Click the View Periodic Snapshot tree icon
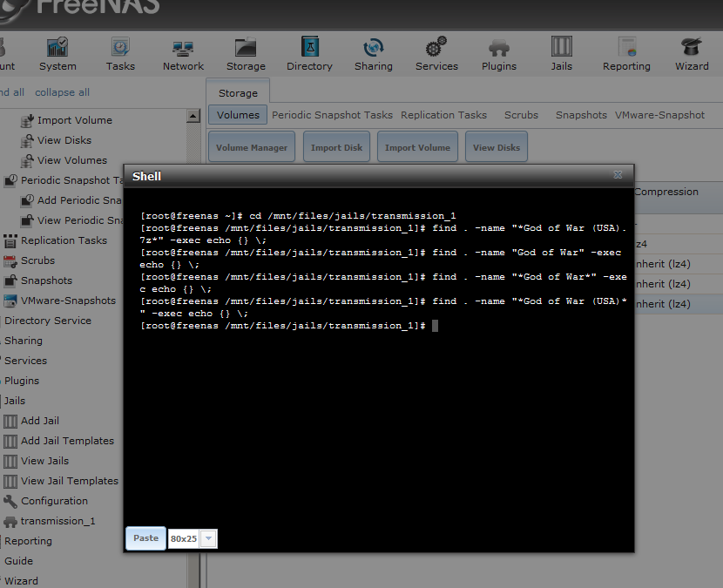723x588 pixels. coord(27,221)
